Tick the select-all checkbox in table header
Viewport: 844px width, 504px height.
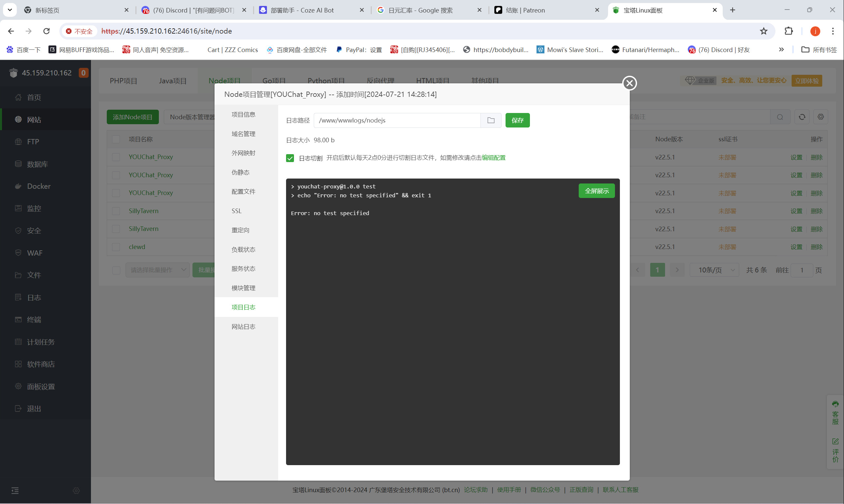(116, 139)
